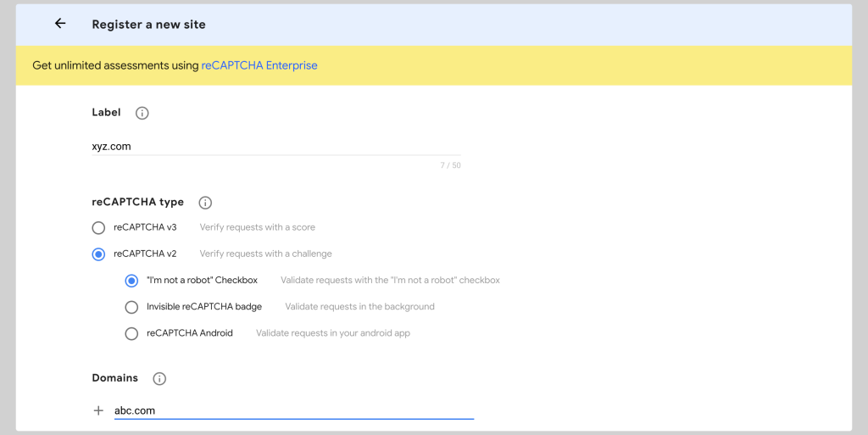Add a domain with the plus icon
The width and height of the screenshot is (868, 435).
tap(98, 410)
